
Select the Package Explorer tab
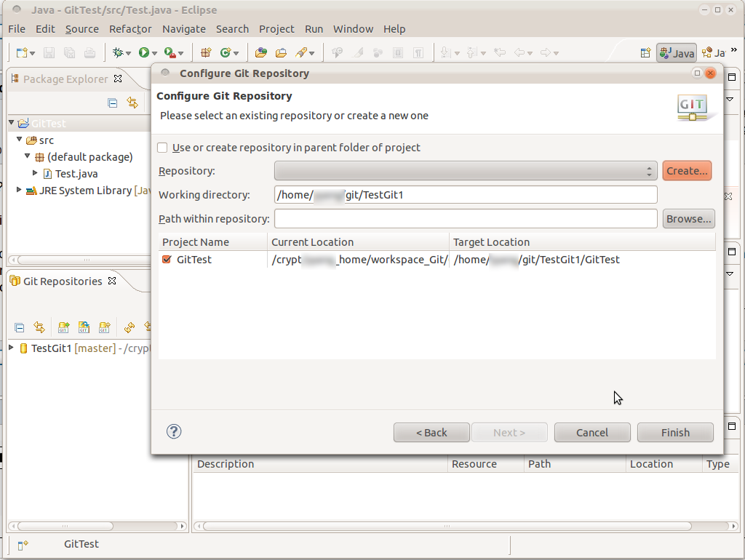65,79
